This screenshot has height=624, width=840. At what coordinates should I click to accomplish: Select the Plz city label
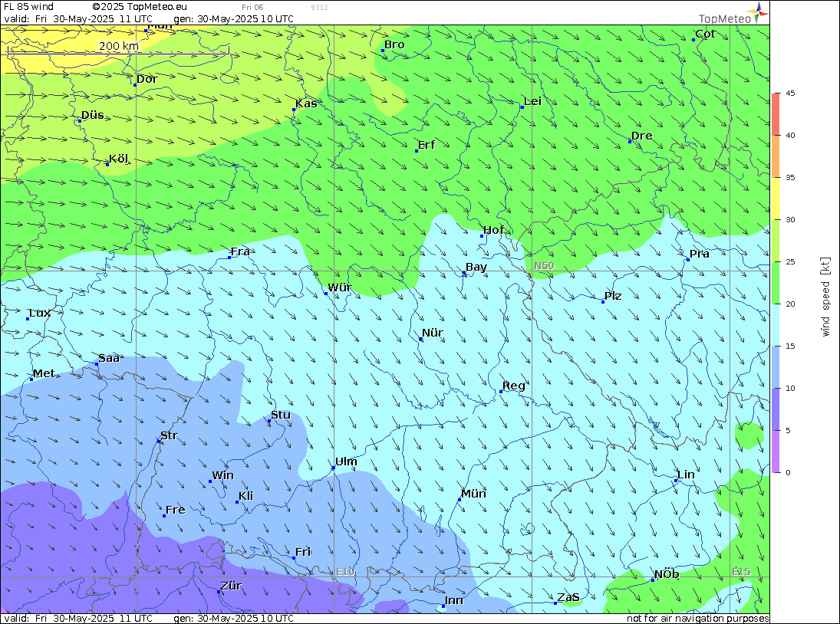[x=613, y=296]
